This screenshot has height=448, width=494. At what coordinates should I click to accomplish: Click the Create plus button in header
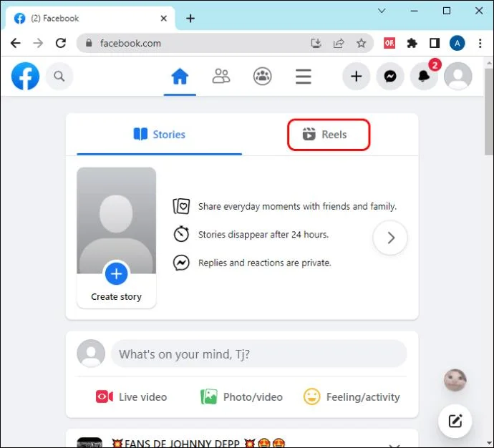(357, 76)
